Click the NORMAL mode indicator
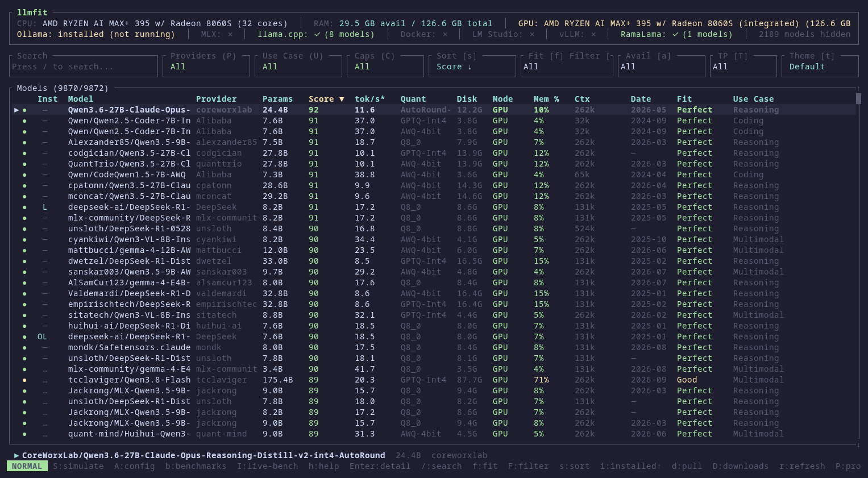Viewport: 868px width, 478px height. click(x=27, y=466)
